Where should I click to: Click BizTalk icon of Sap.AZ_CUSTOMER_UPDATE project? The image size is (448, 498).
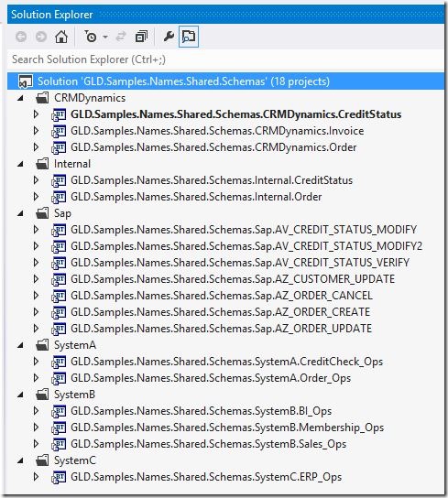coord(59,279)
